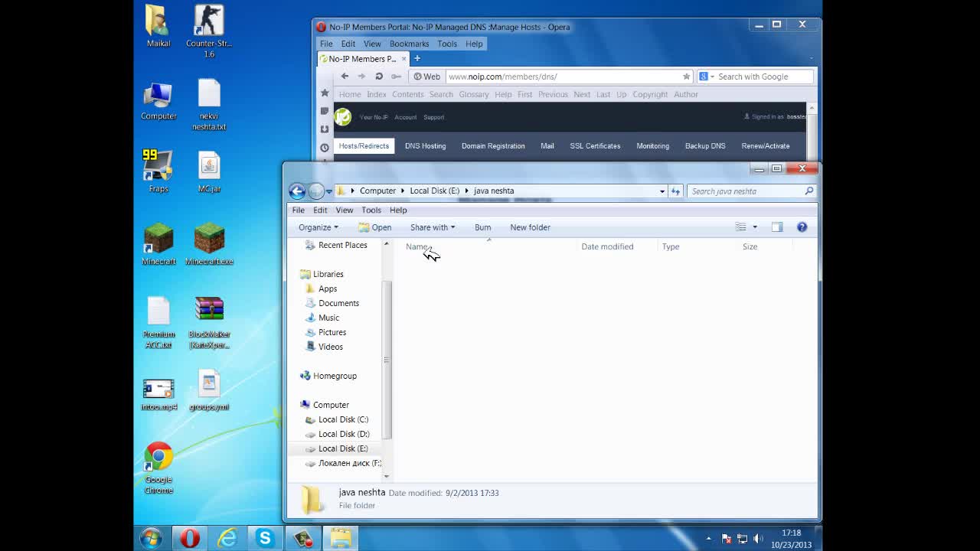Click Domain Registration link on No-IP
This screenshot has height=551, width=980.
493,146
